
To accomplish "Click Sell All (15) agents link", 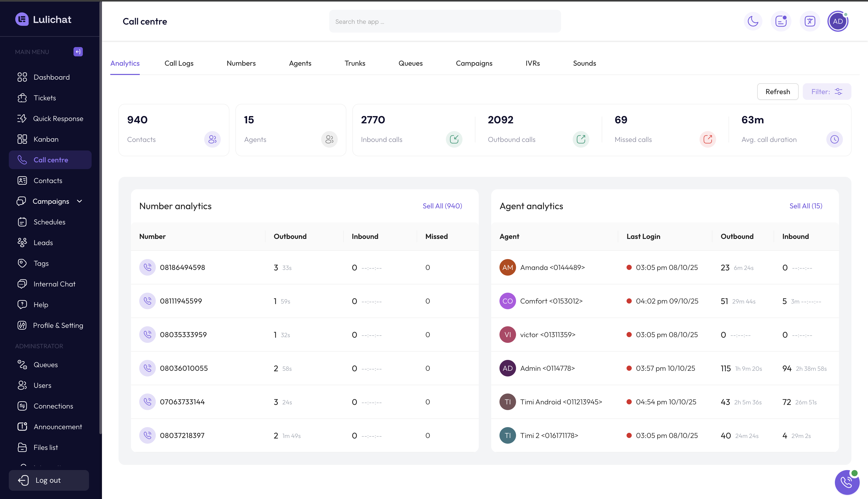I will 806,206.
